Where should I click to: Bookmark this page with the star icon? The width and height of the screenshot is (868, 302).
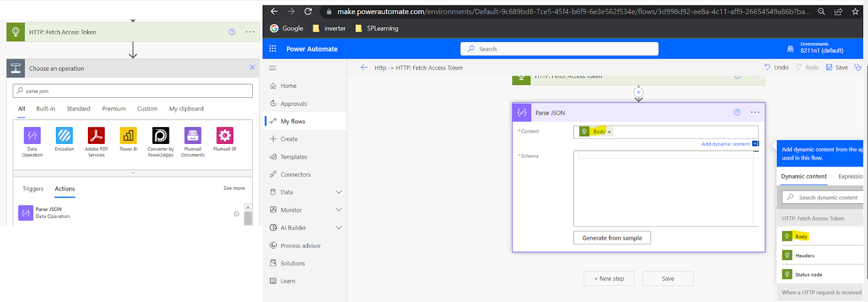point(856,11)
